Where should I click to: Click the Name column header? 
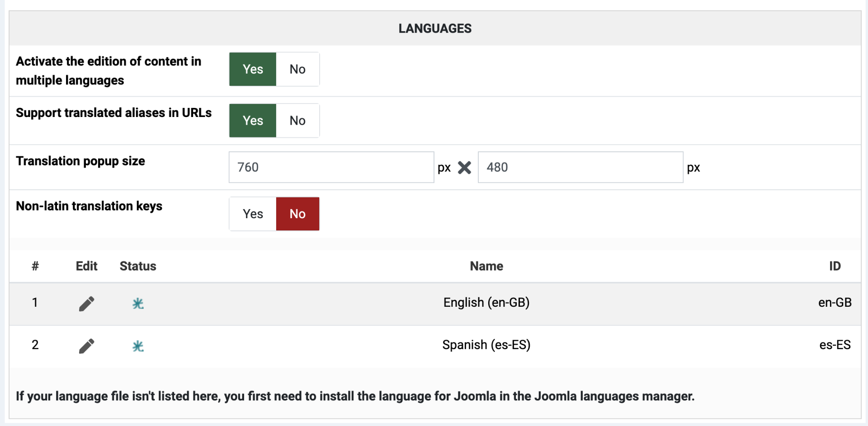click(486, 266)
